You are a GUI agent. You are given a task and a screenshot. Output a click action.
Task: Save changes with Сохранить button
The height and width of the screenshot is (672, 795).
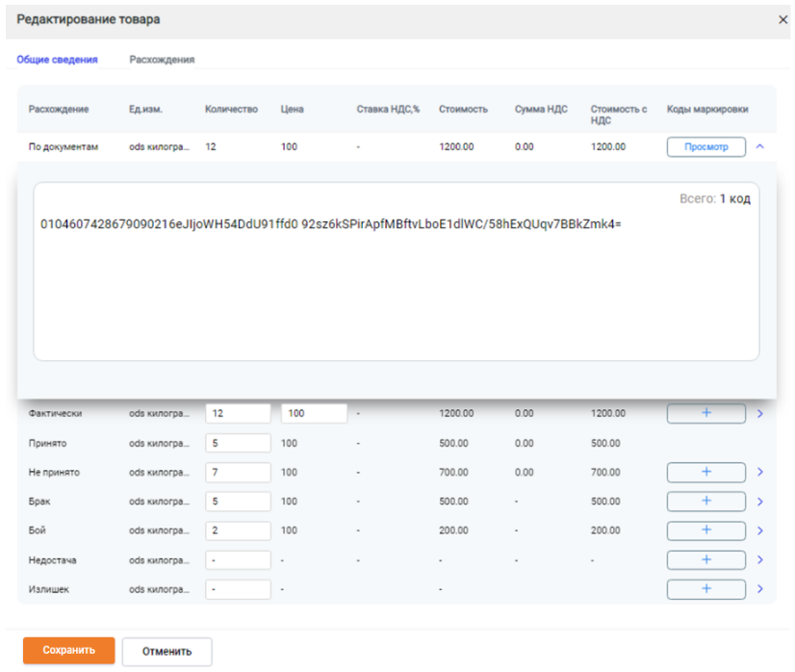pyautogui.click(x=69, y=650)
